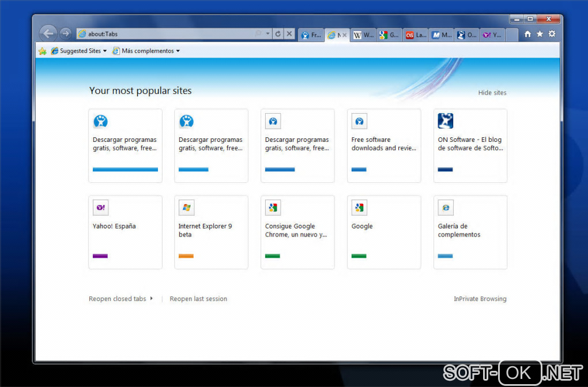Switch to the Yahoo Y... tab

click(x=492, y=35)
